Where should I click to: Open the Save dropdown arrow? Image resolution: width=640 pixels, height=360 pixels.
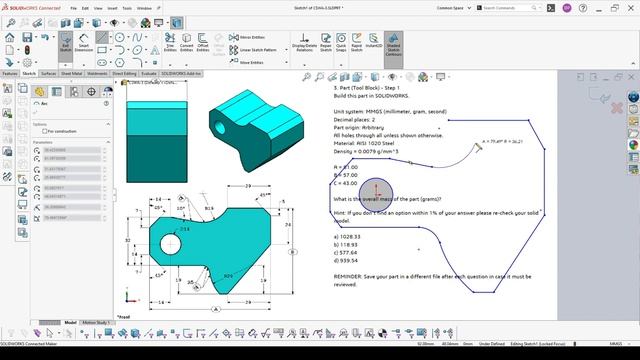point(36,38)
